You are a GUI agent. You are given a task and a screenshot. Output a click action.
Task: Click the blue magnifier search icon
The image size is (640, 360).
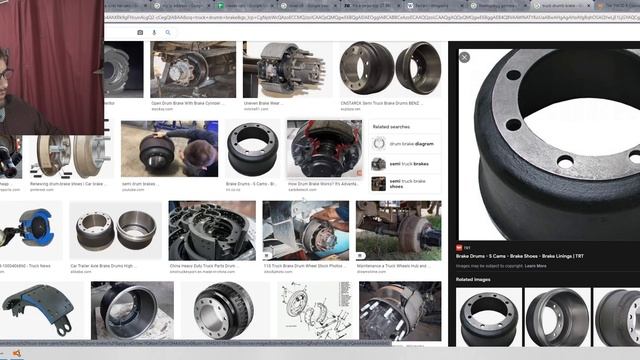tap(168, 32)
